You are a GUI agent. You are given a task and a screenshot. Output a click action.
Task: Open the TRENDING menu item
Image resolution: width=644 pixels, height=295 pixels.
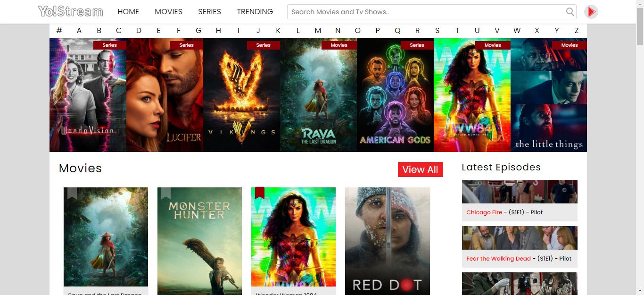click(255, 12)
